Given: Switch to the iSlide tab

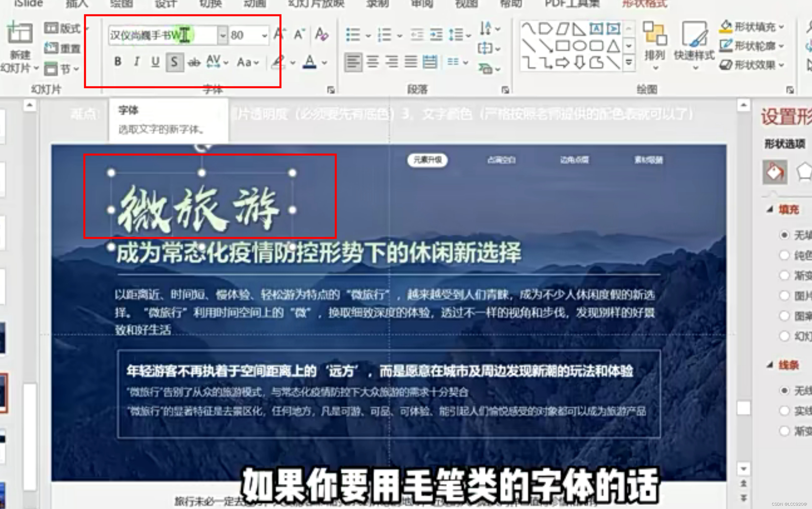Looking at the screenshot, I should coord(28,3).
